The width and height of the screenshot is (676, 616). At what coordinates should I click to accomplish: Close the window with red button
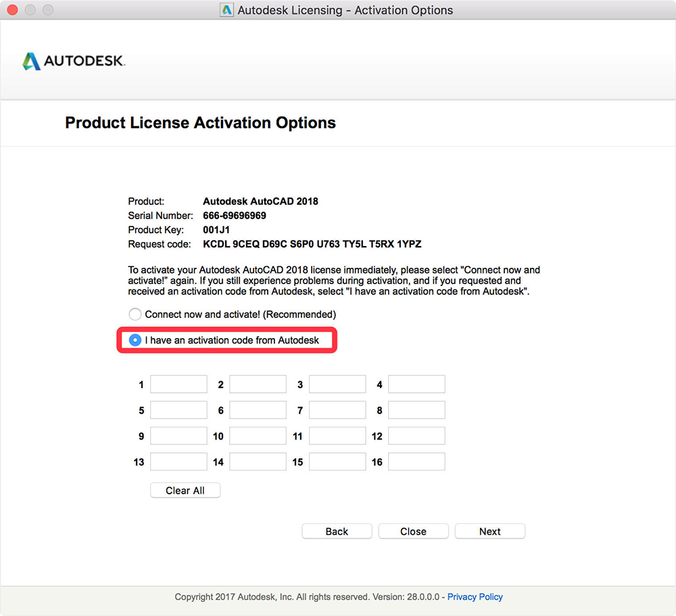click(12, 9)
